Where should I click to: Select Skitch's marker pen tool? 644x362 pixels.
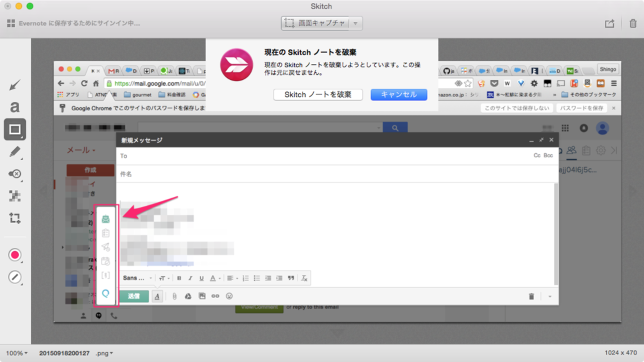coord(15,152)
